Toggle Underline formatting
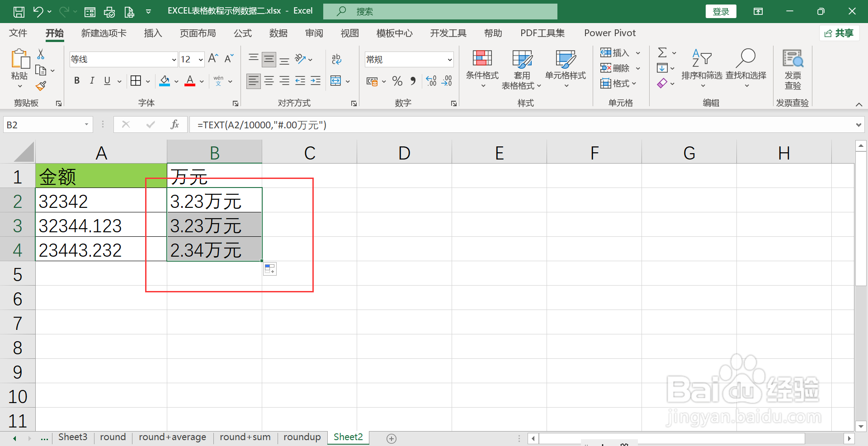This screenshot has width=868, height=446. [x=107, y=81]
